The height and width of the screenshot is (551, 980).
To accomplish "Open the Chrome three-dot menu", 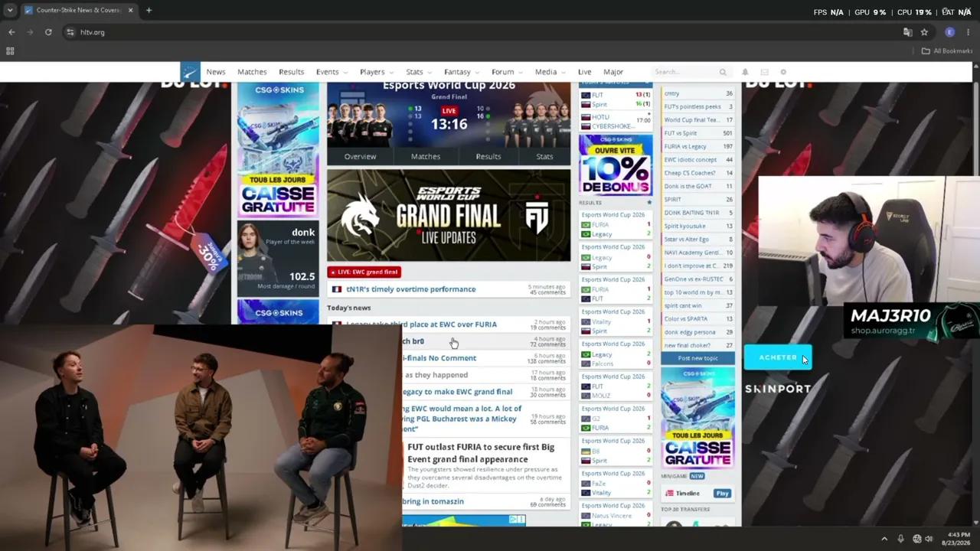I will coord(968,32).
